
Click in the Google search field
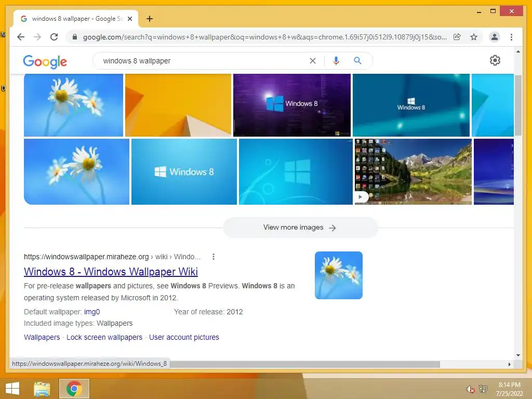[x=204, y=61]
